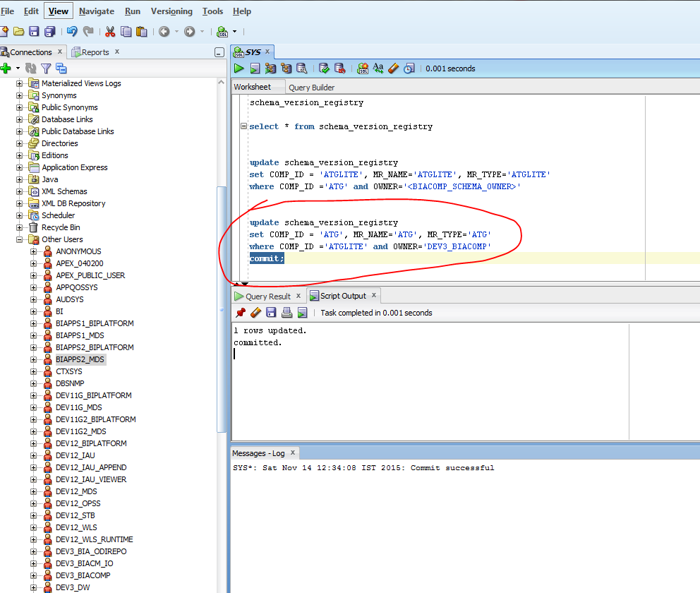Clear the worksheet with the eraser
Image resolution: width=700 pixels, height=593 pixels.
click(x=393, y=68)
